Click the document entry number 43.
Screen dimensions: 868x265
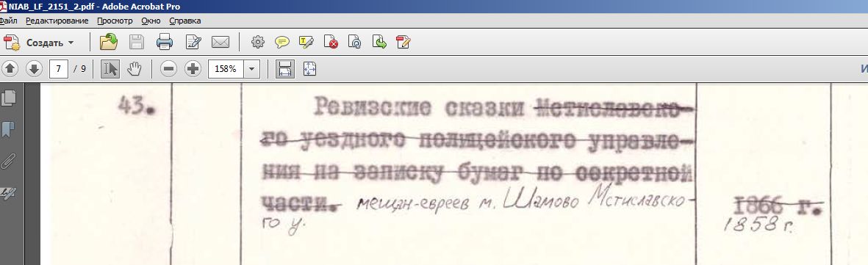point(137,106)
